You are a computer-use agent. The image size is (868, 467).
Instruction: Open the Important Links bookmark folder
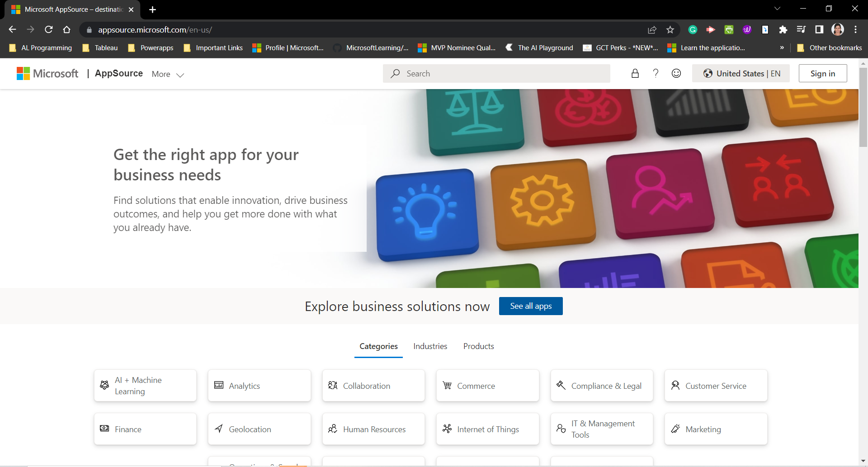pyautogui.click(x=213, y=47)
